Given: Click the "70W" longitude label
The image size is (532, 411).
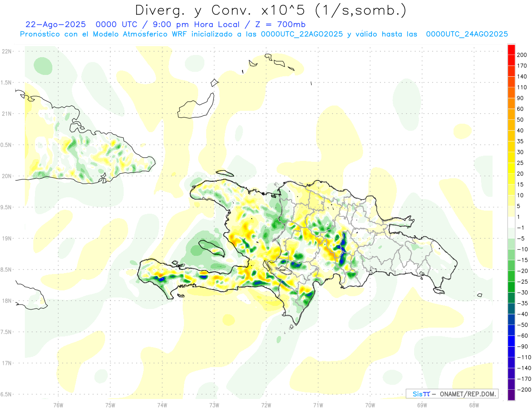Looking at the screenshot, I should (x=370, y=405).
